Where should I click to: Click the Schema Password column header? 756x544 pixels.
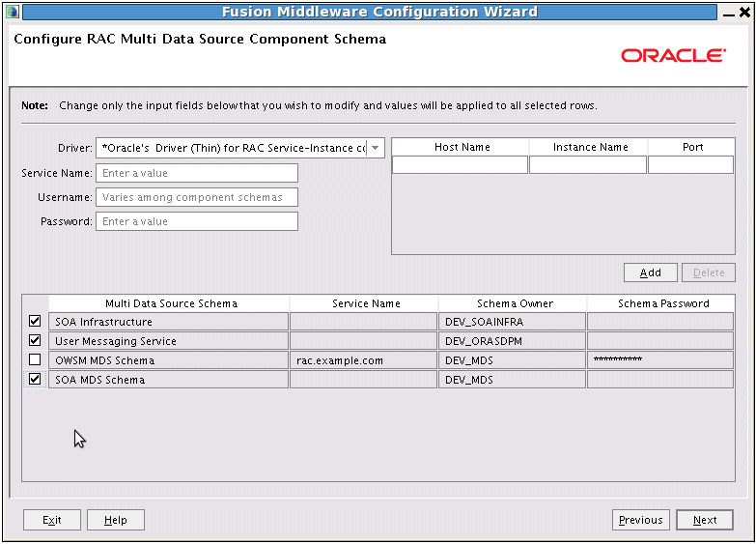click(x=661, y=303)
